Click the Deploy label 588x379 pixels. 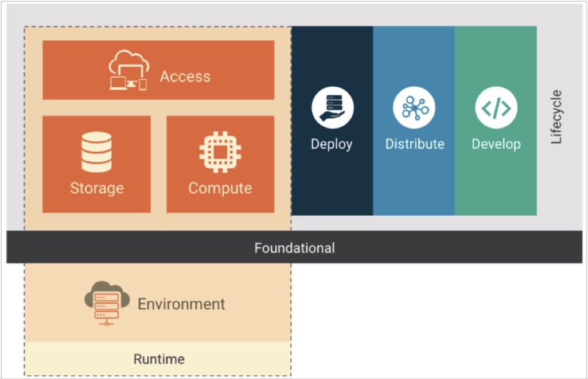pos(332,144)
